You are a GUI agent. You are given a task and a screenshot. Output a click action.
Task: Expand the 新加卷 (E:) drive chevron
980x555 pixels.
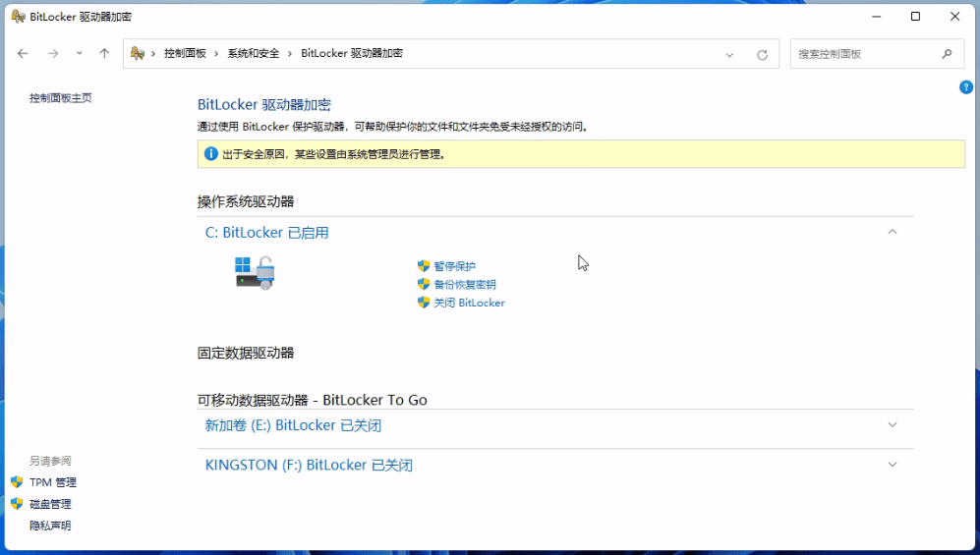[x=893, y=425]
